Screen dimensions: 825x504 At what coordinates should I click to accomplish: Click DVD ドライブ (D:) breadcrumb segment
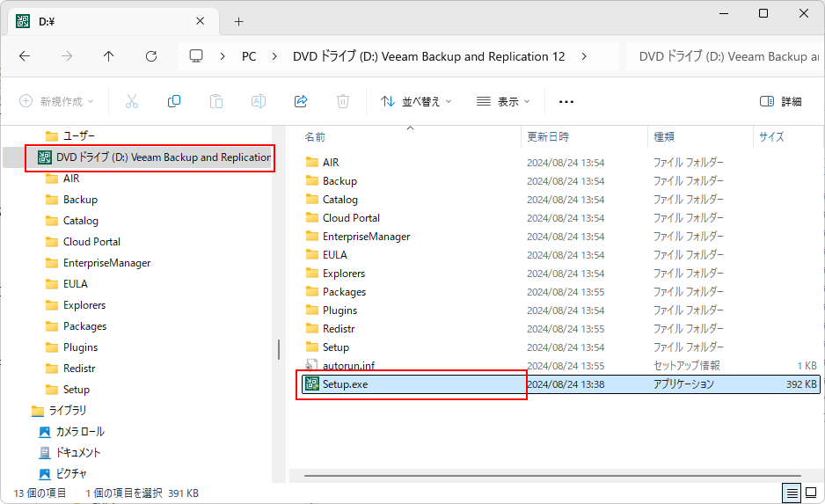[429, 56]
